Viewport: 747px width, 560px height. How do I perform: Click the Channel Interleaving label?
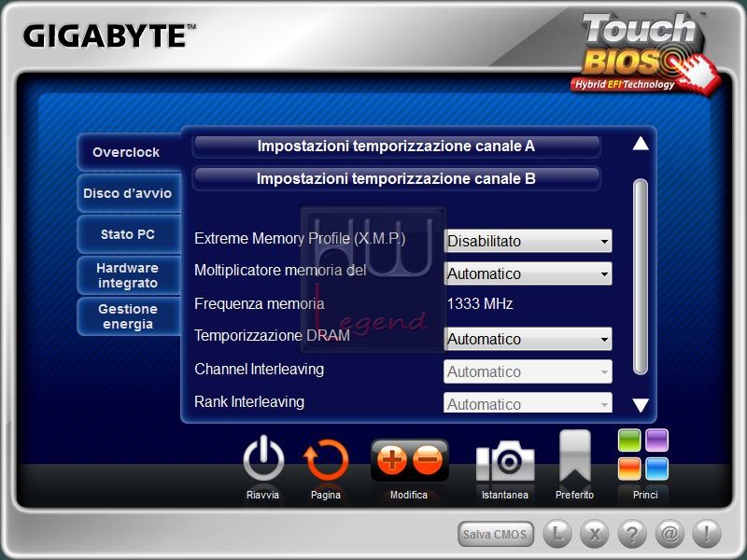[x=260, y=369]
